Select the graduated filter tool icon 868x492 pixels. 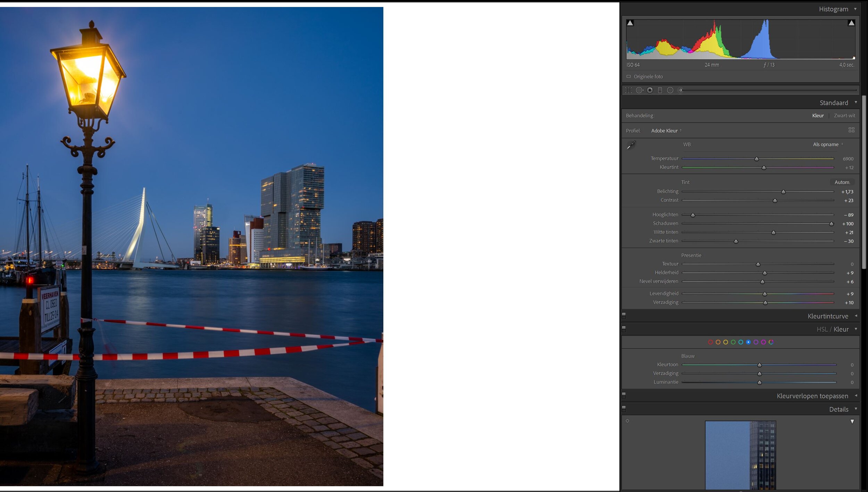pos(660,90)
